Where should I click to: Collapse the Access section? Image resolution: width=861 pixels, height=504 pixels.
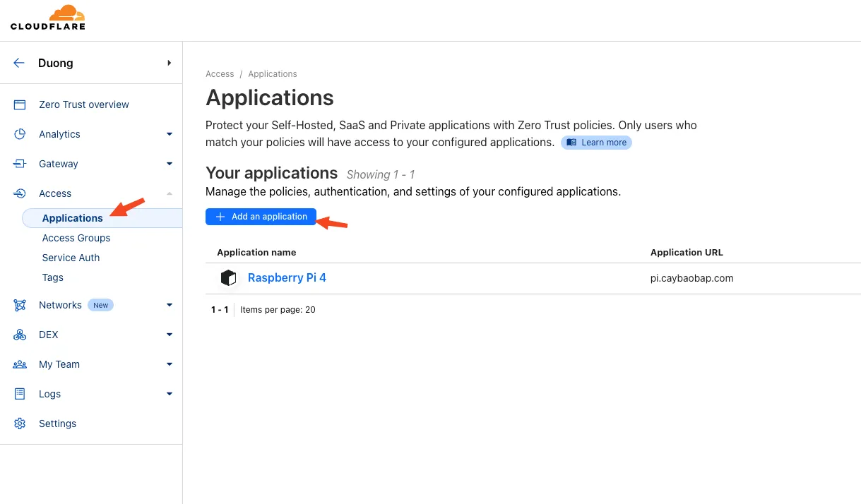tap(169, 193)
